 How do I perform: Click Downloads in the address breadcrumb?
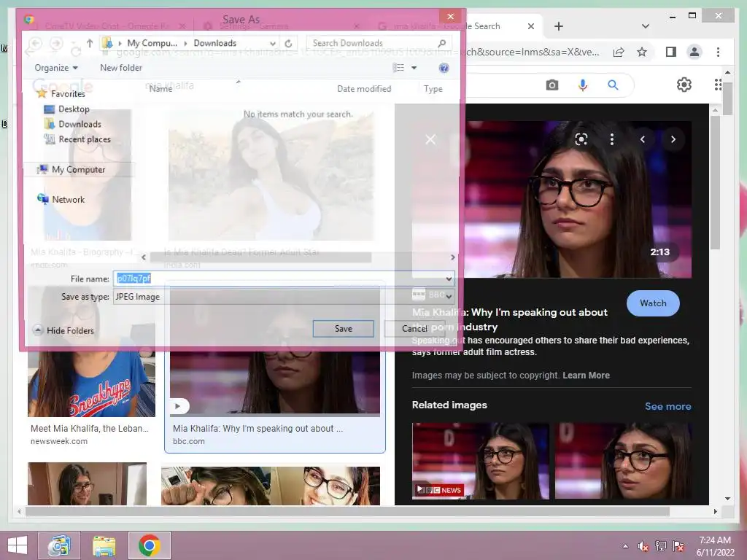(x=215, y=43)
